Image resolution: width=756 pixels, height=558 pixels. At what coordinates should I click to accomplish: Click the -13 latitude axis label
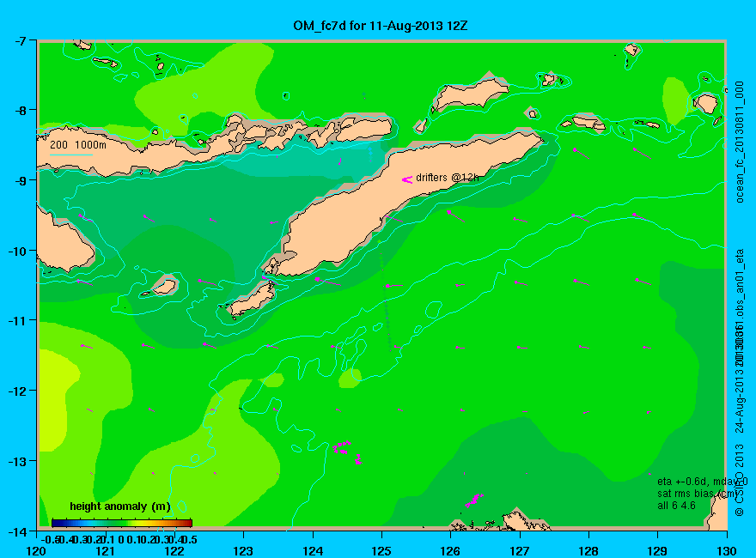pyautogui.click(x=17, y=461)
